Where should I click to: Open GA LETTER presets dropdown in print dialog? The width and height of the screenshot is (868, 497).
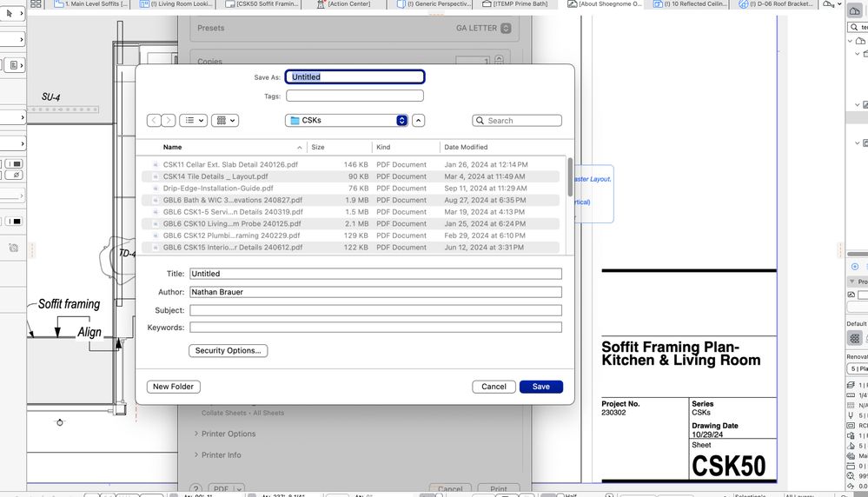coord(483,28)
